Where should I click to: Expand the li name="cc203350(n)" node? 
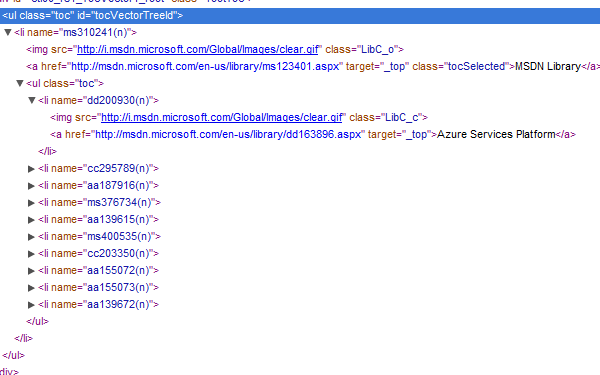coord(31,254)
